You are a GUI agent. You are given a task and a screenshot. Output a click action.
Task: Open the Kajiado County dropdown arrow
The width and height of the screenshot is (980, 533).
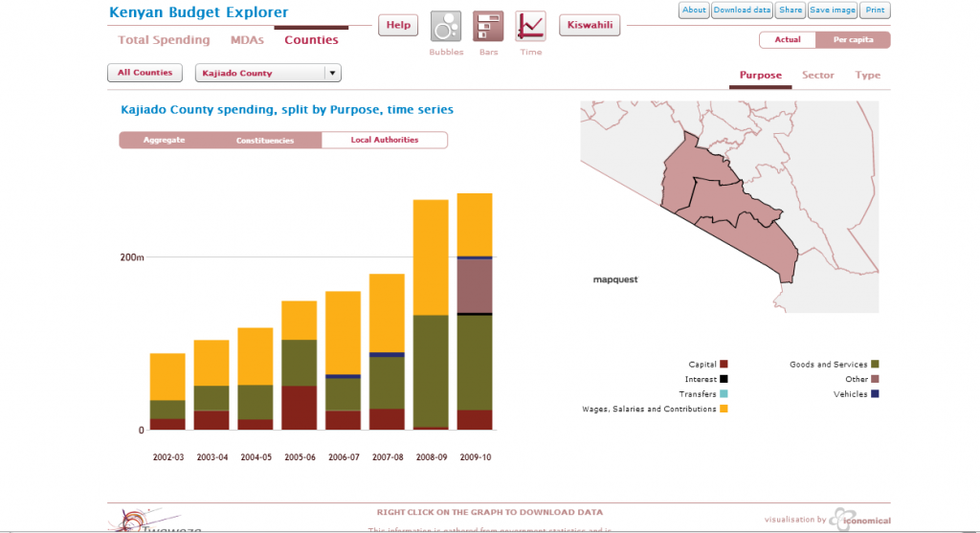click(332, 73)
